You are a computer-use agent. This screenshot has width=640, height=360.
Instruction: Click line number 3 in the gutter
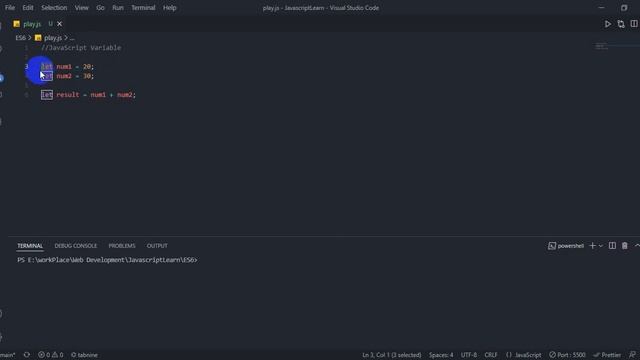coord(27,67)
